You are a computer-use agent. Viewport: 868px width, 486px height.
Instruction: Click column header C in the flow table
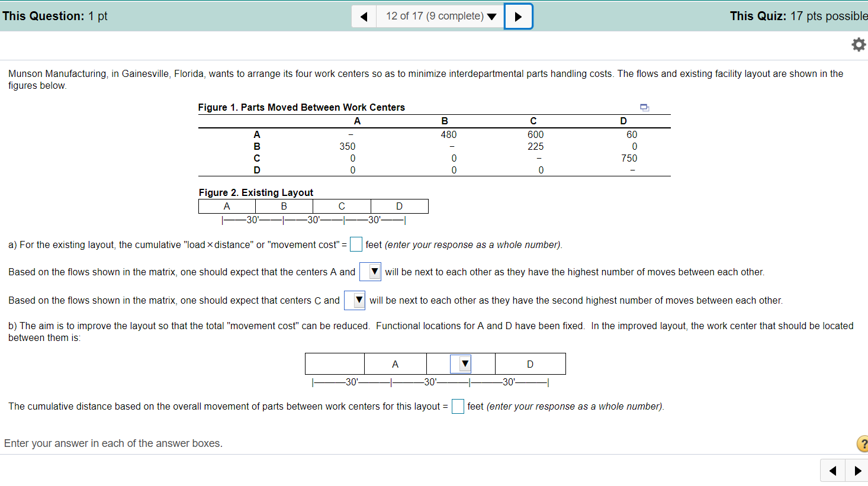(x=533, y=121)
